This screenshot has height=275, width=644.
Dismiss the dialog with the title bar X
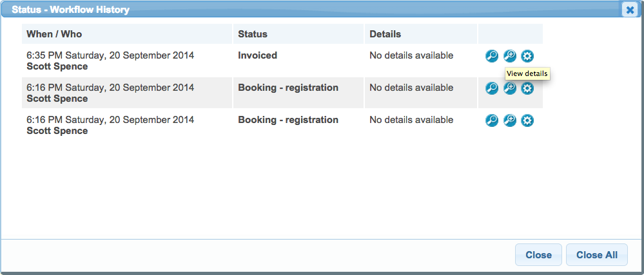(630, 10)
